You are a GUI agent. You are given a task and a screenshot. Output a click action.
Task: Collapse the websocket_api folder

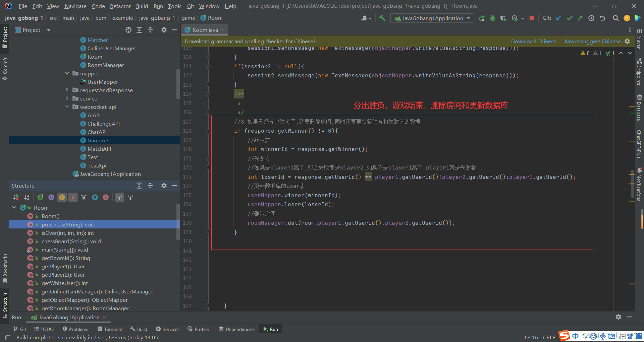coord(67,107)
